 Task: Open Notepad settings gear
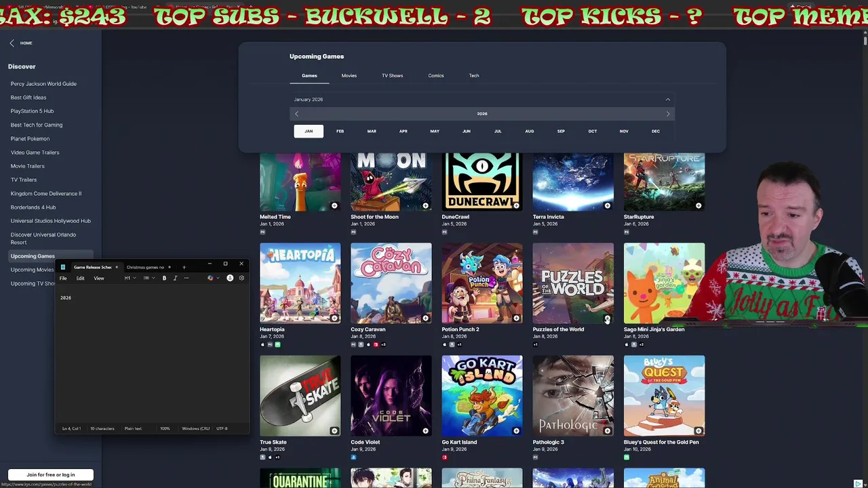click(x=241, y=278)
